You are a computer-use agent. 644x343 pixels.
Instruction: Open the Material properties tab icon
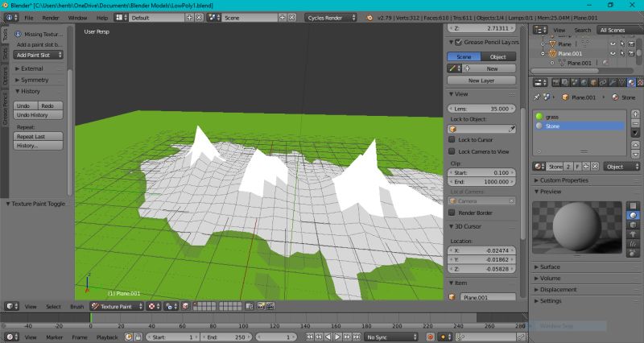pyautogui.click(x=631, y=83)
